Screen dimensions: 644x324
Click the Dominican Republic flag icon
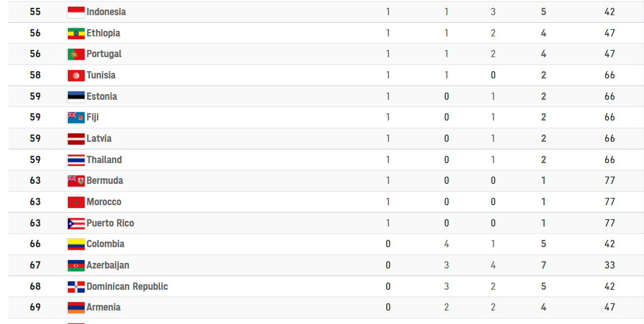(76, 286)
